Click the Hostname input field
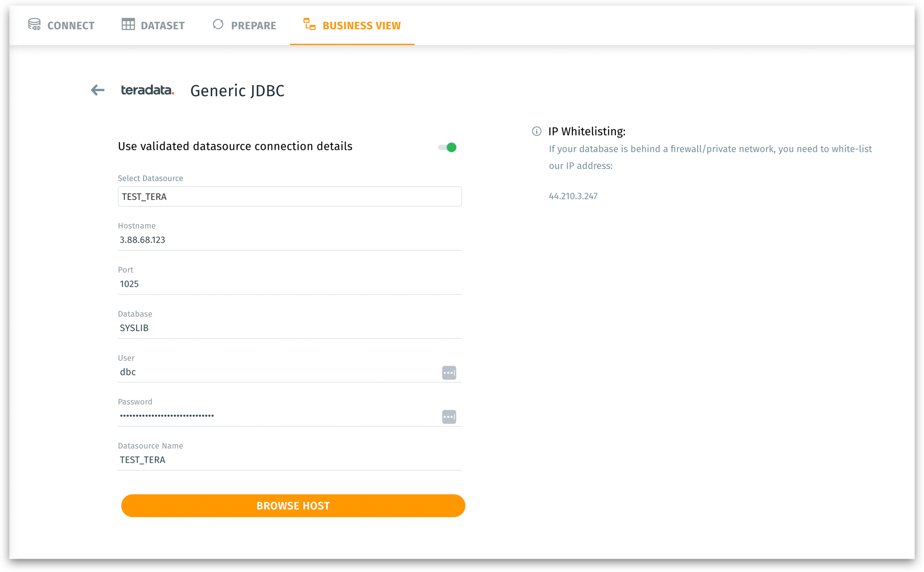 290,240
